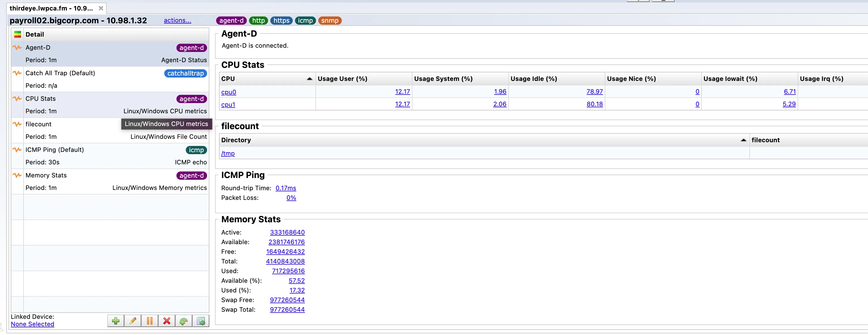Click the table export icon button
Viewport: 868px width, 335px height.
coord(201,321)
